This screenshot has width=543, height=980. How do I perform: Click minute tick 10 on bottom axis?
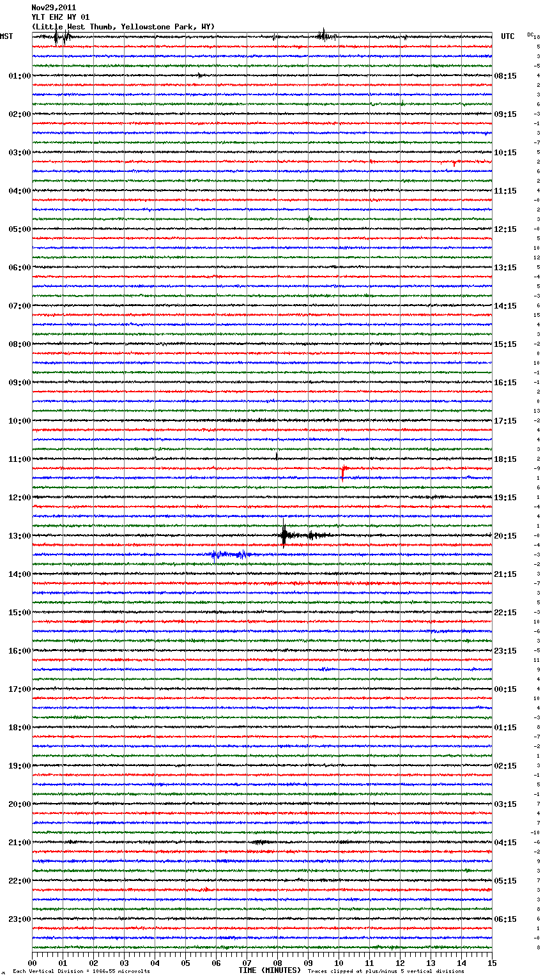339,962
